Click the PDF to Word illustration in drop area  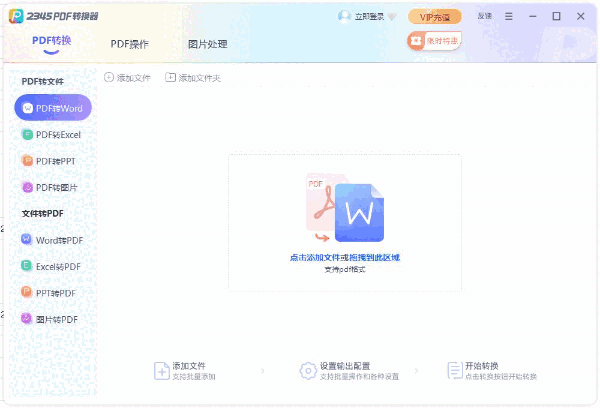(345, 208)
